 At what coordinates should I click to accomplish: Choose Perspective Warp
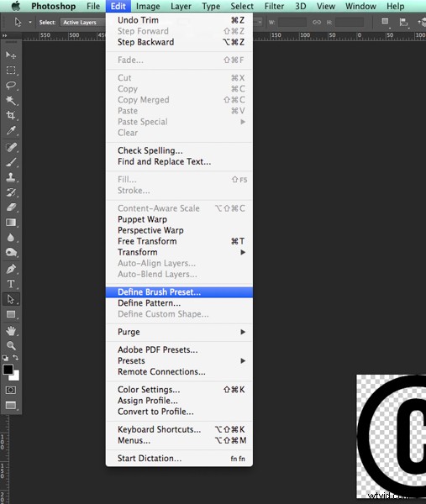click(x=179, y=230)
